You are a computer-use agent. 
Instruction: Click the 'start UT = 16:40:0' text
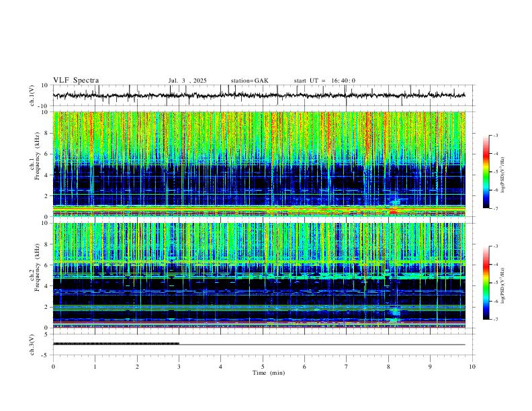pos(324,81)
